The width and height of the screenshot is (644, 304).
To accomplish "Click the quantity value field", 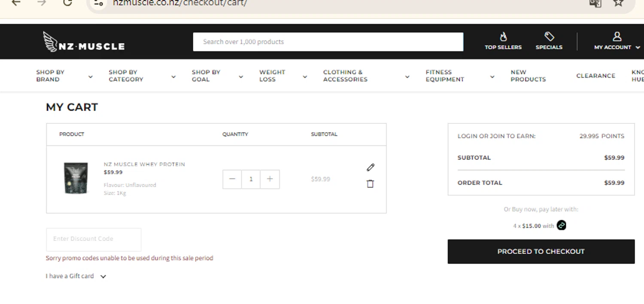I will pyautogui.click(x=251, y=179).
